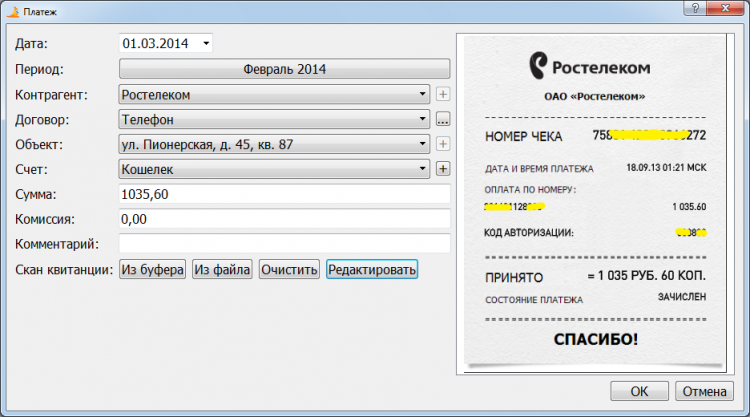Click СПАСИБО! text on the receipt
The width and height of the screenshot is (750, 417).
[596, 339]
